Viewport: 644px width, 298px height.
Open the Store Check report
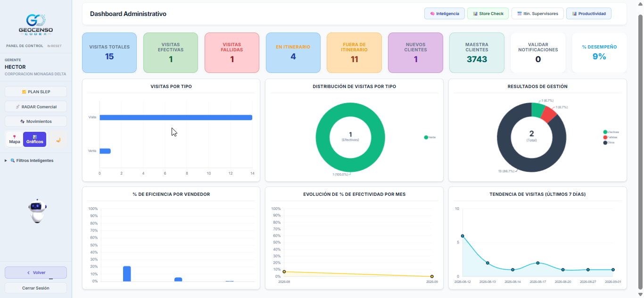(x=488, y=14)
